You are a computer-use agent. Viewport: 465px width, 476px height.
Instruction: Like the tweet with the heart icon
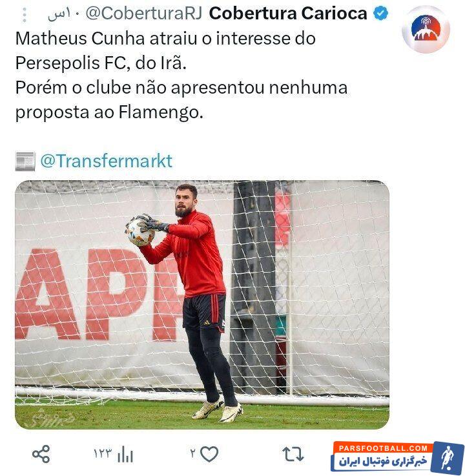tap(209, 454)
